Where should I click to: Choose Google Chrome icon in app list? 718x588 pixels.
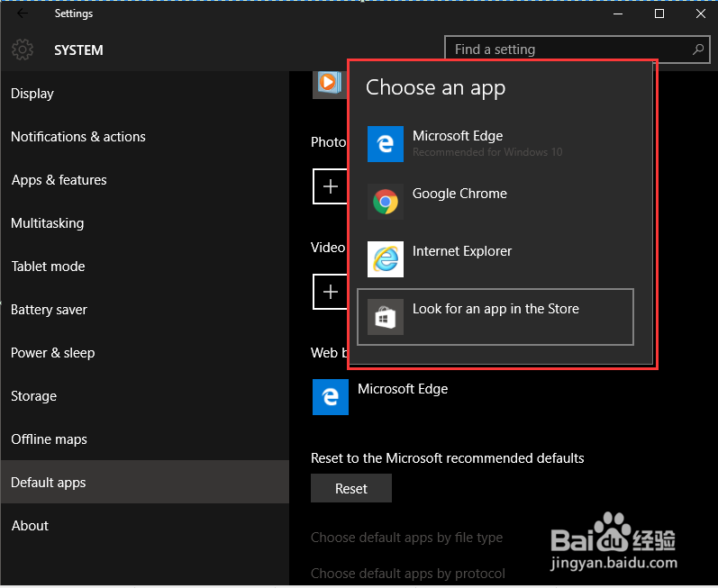click(x=386, y=202)
